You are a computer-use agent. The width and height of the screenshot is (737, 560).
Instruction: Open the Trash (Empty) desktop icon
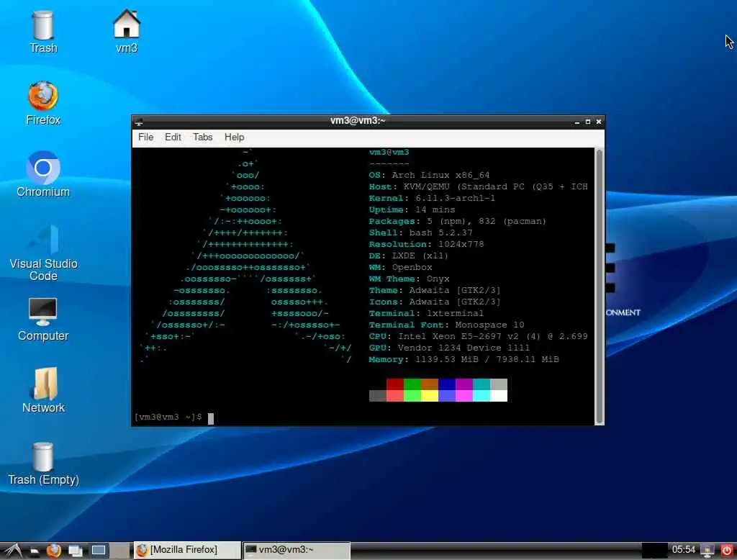[43, 464]
